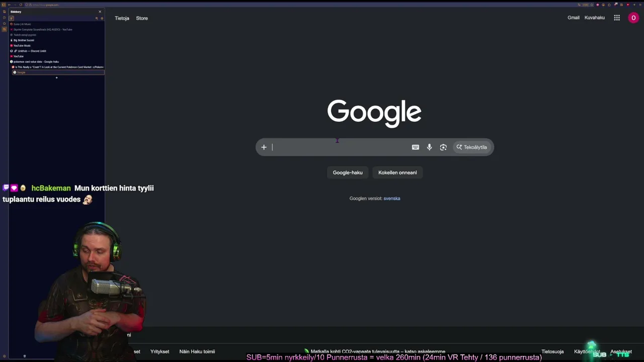This screenshot has width=644, height=362.
Task: Open the Google apps grid
Action: click(x=617, y=18)
